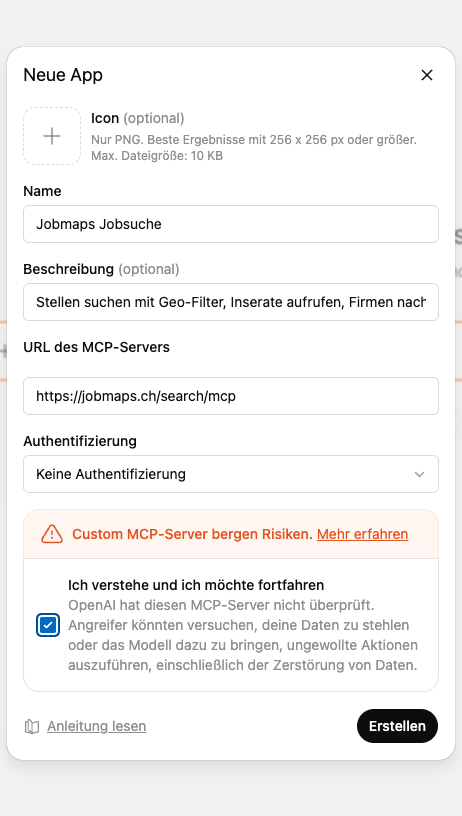Select the MCP server URL input field
462x816 pixels.
(x=231, y=396)
